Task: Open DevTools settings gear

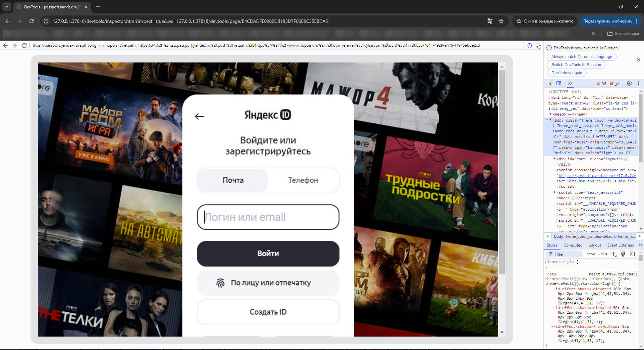Action: coord(629,84)
